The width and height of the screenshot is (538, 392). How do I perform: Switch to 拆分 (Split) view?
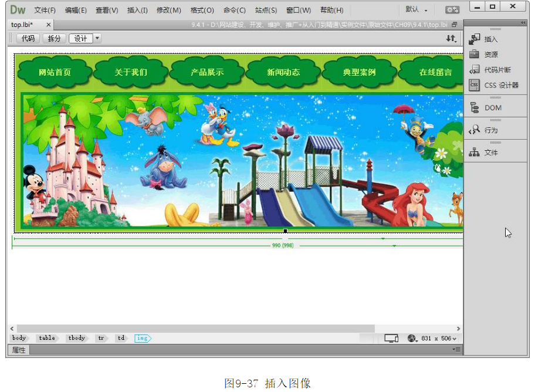[x=54, y=39]
